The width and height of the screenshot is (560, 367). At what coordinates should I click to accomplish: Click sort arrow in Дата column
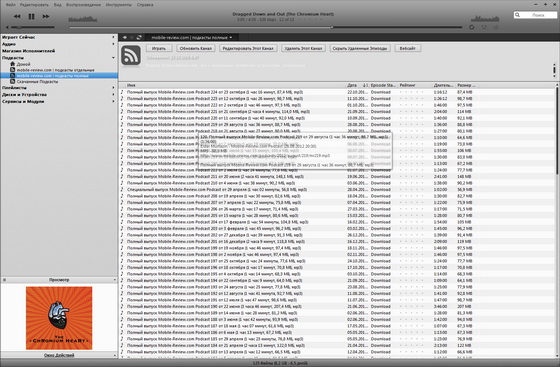365,85
